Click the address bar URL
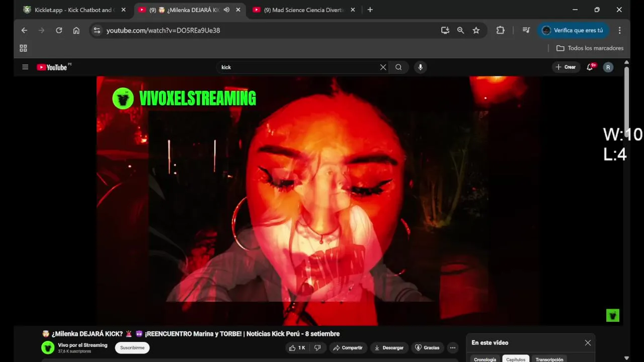This screenshot has width=644, height=362. tap(163, 30)
